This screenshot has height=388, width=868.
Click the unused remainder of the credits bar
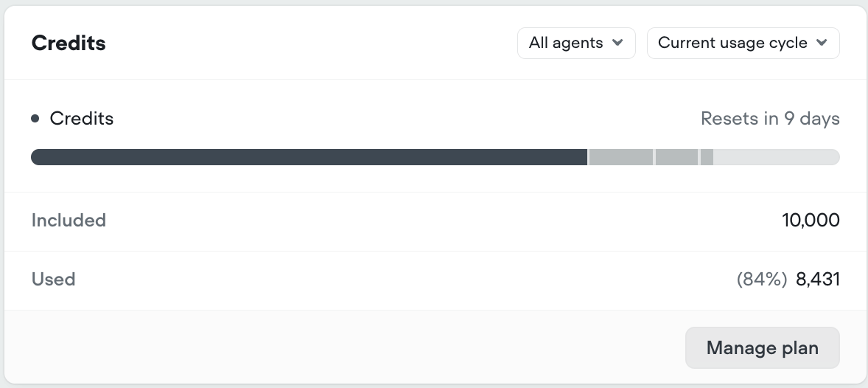coord(776,157)
